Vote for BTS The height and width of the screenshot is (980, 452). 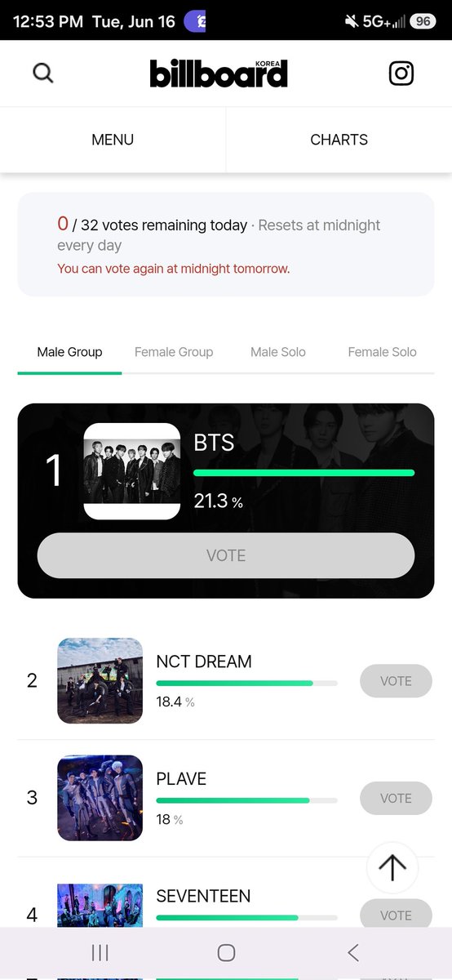pyautogui.click(x=226, y=555)
